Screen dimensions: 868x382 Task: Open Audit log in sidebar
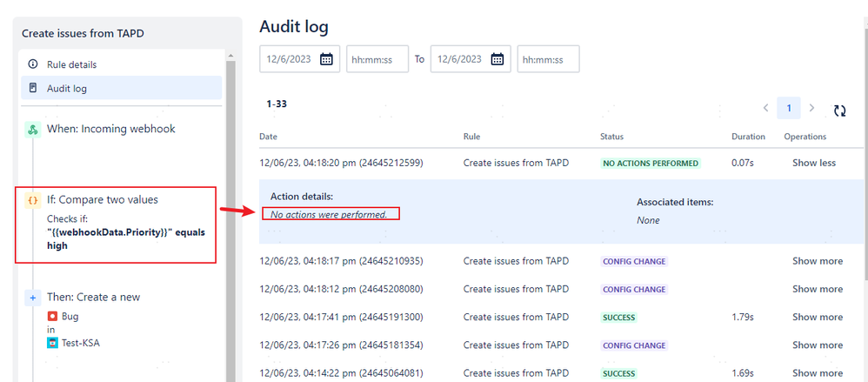[x=121, y=88]
